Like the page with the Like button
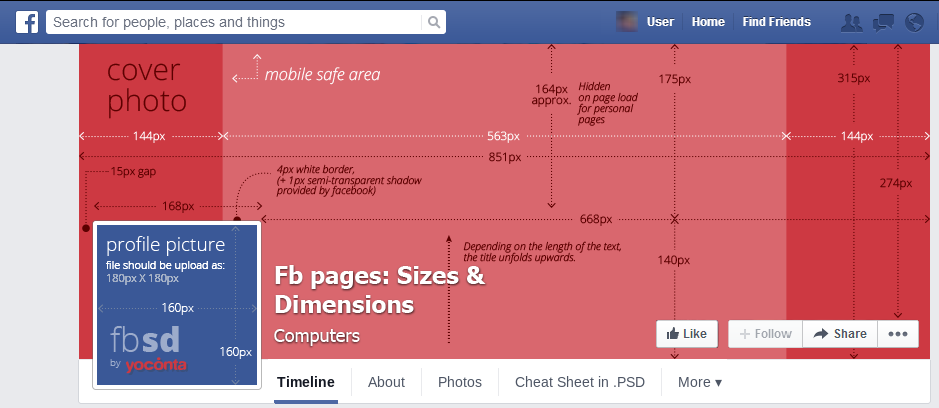 (x=687, y=334)
